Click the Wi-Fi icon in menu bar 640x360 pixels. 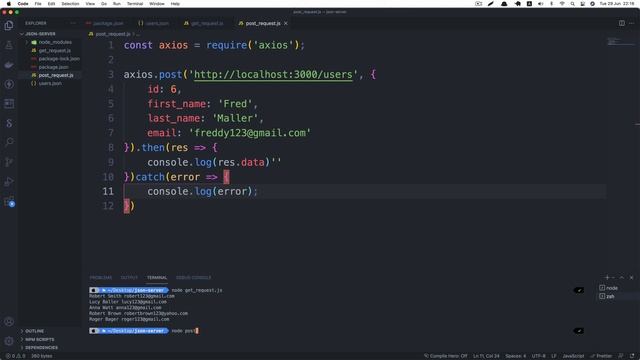point(562,4)
